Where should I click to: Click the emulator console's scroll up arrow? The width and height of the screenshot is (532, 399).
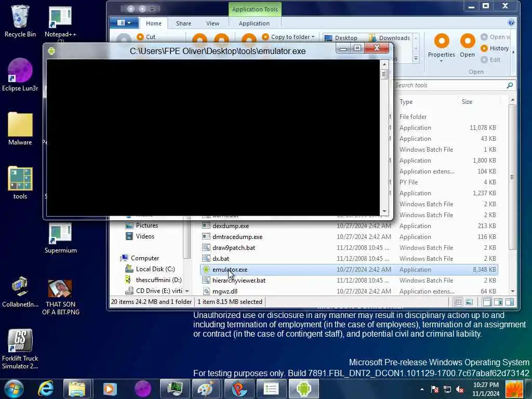tap(384, 64)
